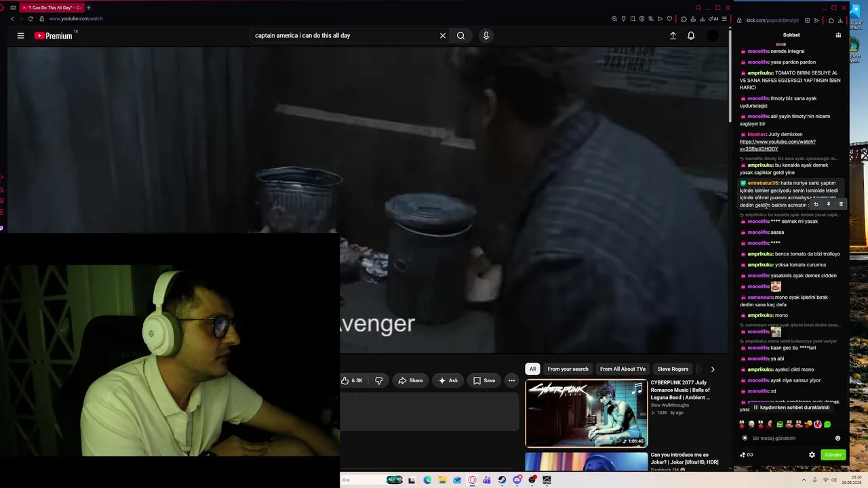Viewport: 868px width, 488px height.
Task: Select the 'All' filter chip
Action: coord(532,369)
